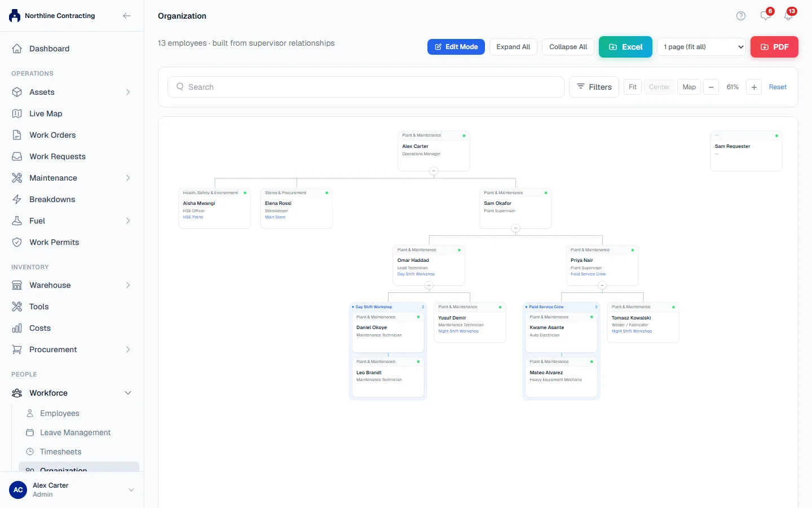Zoom in the chart with plus button
The height and width of the screenshot is (508, 812).
click(754, 87)
